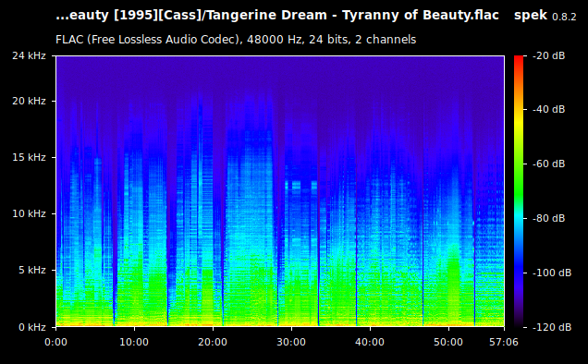Click the '30:00' time label

[291, 342]
